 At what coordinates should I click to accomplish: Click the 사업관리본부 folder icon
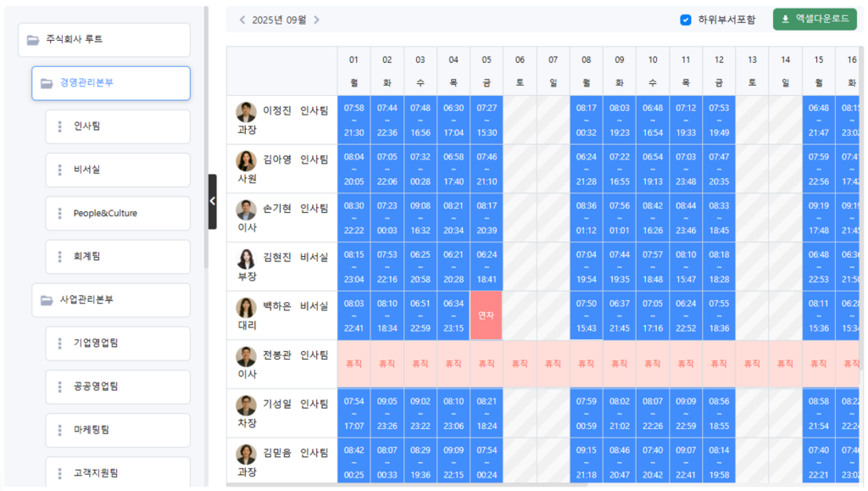point(47,300)
